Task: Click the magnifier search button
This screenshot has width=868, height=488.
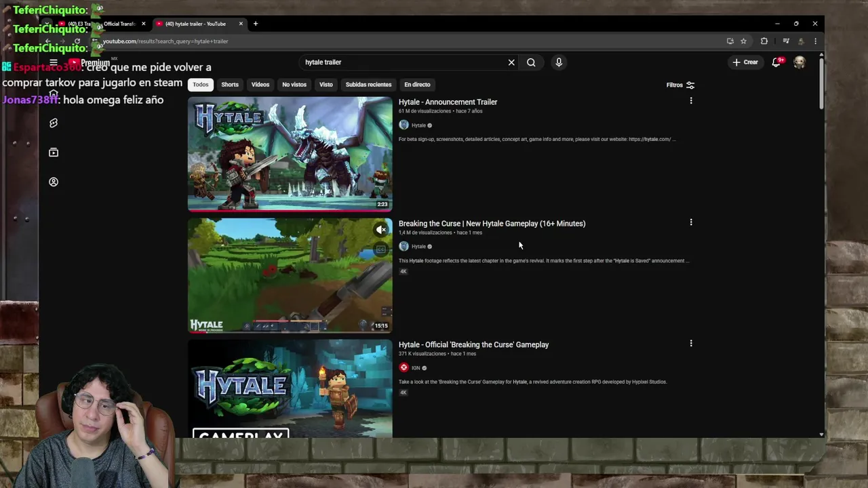Action: (531, 62)
